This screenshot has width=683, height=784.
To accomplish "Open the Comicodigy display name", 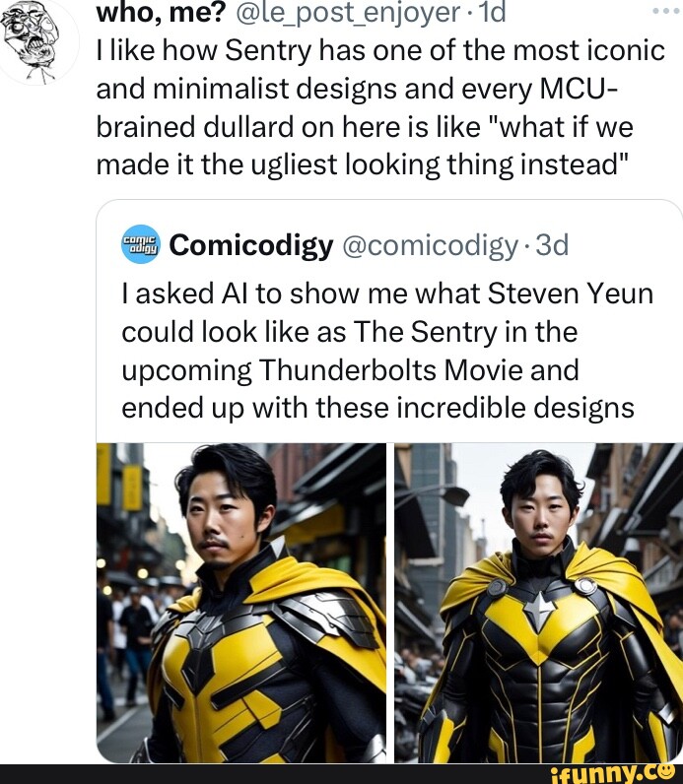I will pyautogui.click(x=251, y=245).
